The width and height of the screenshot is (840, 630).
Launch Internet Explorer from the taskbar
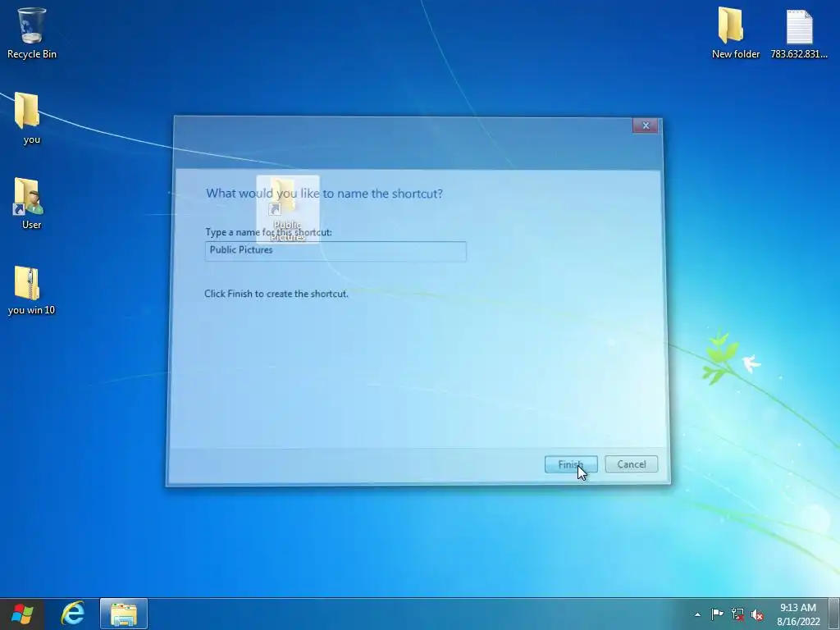72,614
